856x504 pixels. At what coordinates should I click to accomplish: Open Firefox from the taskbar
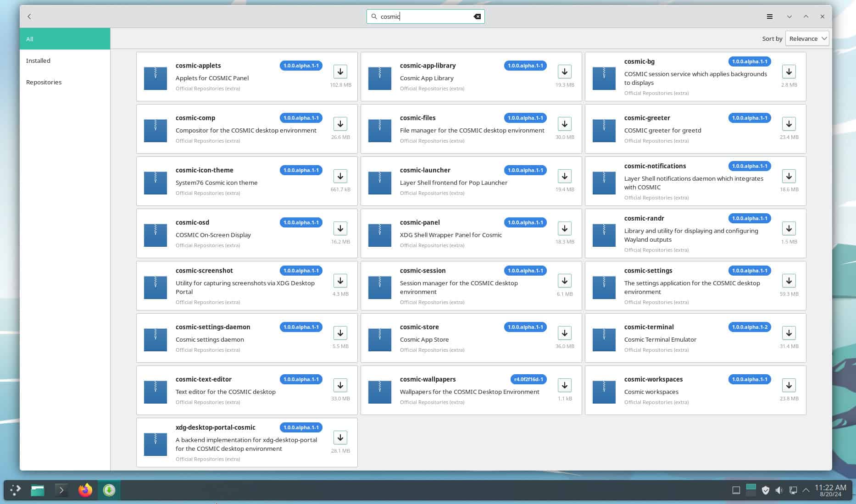coord(85,490)
